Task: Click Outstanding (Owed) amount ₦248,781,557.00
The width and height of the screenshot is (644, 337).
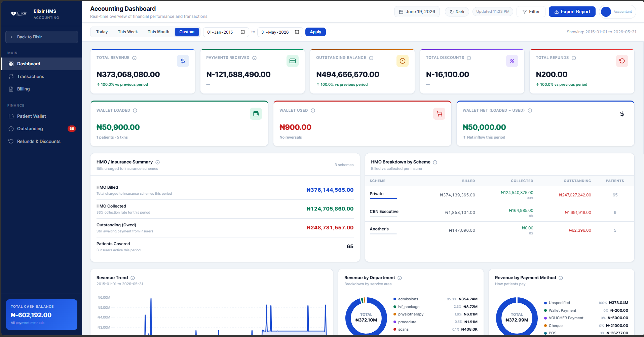Action: coord(330,228)
